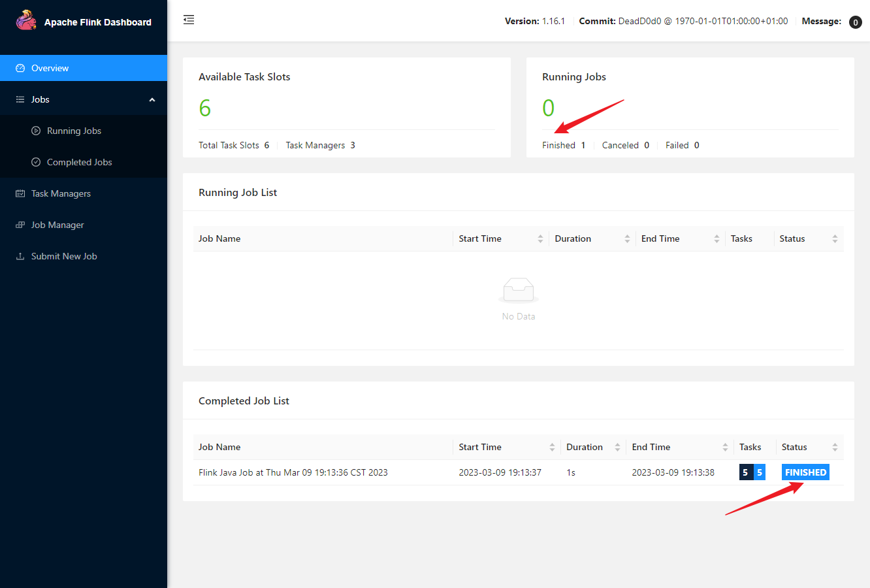Open the Overview menu item
This screenshot has height=588, width=870.
(x=84, y=68)
